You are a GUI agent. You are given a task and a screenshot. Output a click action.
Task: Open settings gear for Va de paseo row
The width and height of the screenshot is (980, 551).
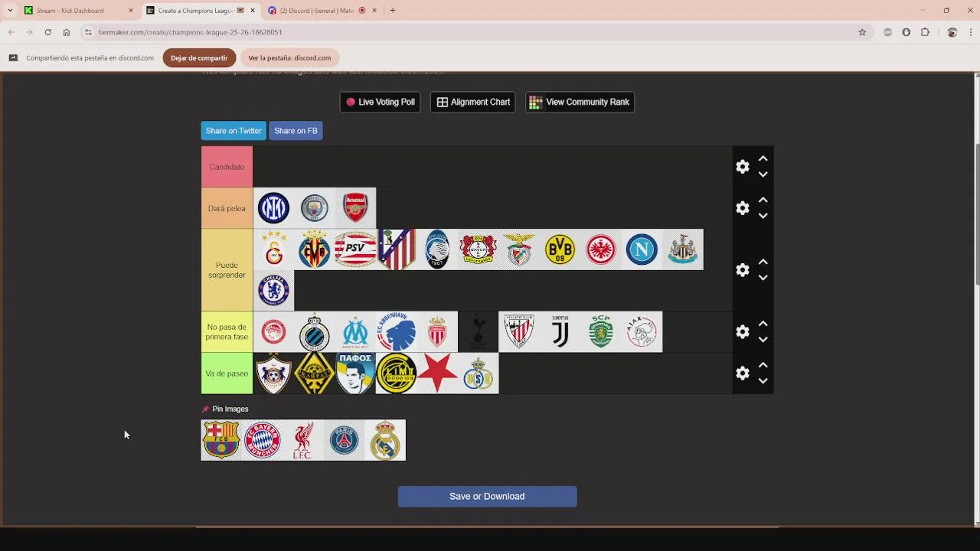point(743,373)
